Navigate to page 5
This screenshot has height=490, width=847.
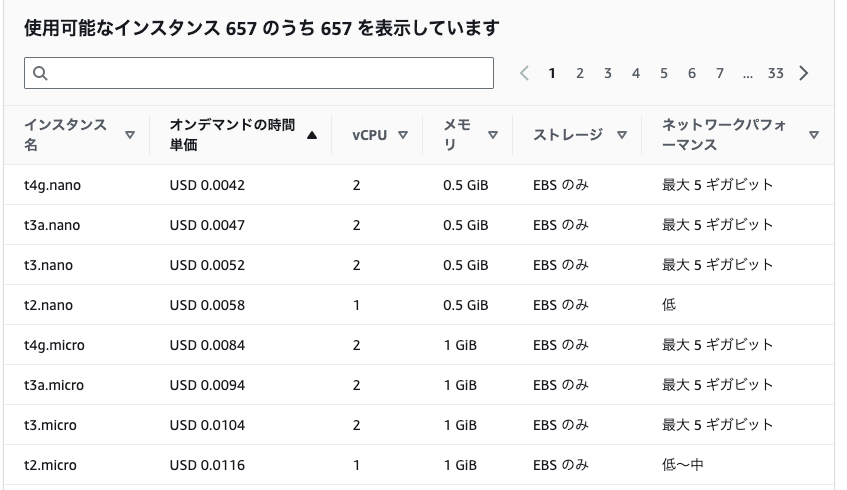click(x=664, y=73)
